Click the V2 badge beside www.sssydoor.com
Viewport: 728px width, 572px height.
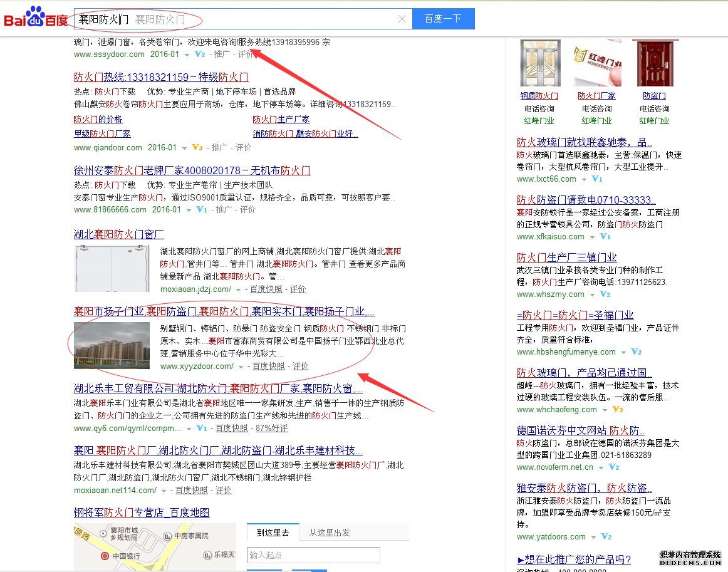pos(200,55)
